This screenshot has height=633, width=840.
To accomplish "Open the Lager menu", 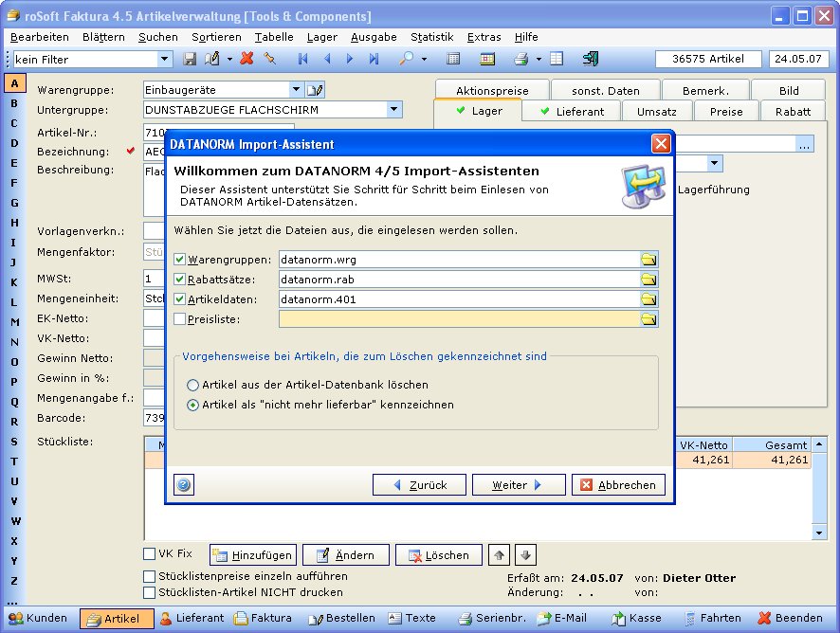I will coord(321,37).
